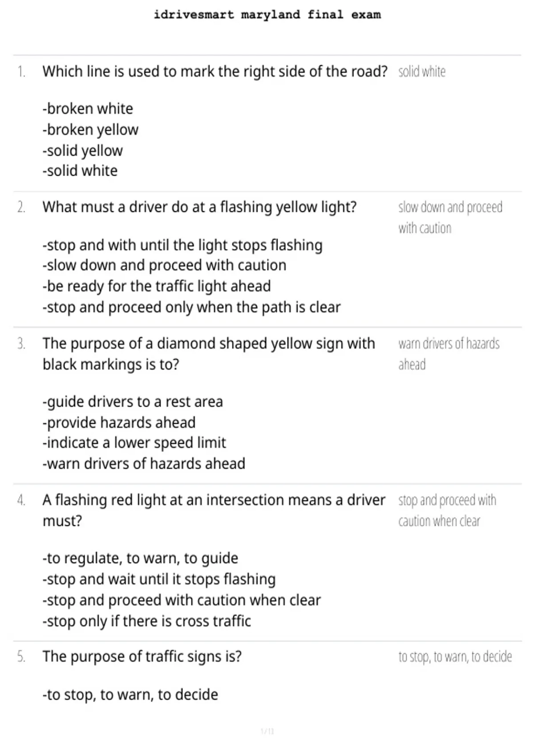534x756 pixels.
Task: Click the title 'idrivesmart maryland final exam'
Action: [x=267, y=15]
